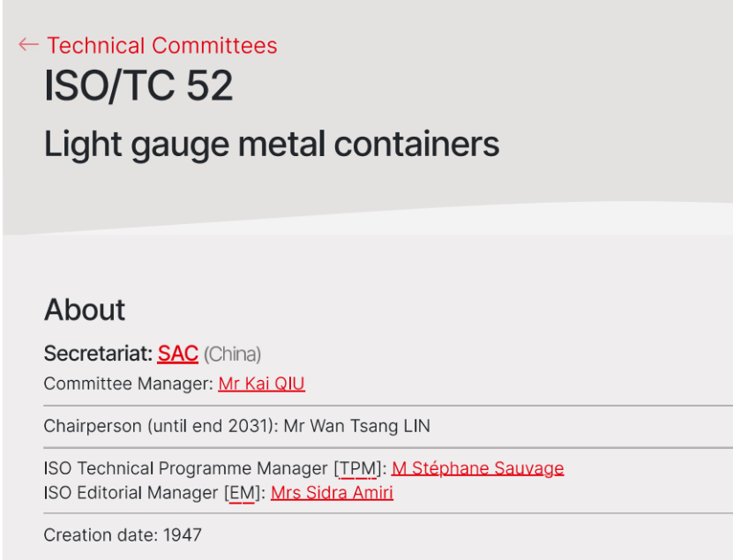
Task: Click the Creation date: 1947 line
Action: (x=123, y=534)
